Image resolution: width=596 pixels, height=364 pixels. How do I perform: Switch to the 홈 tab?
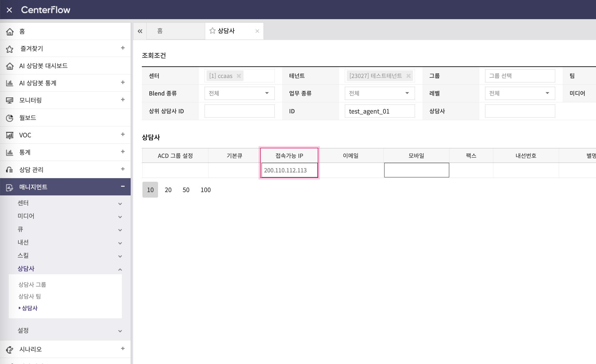160,31
